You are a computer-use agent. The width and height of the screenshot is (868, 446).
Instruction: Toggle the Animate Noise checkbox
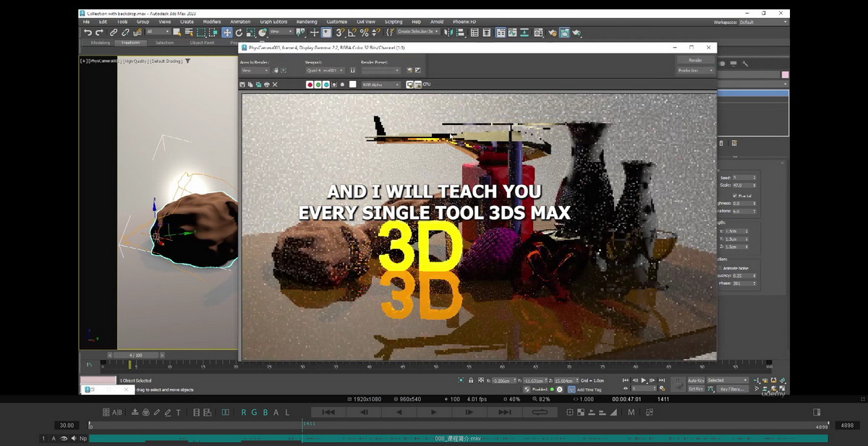click(x=720, y=268)
